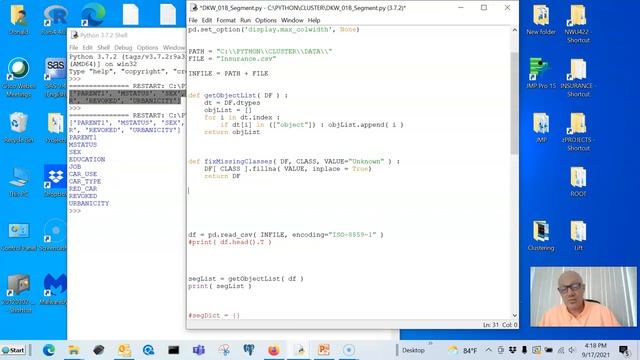Click the Ln: 31 Col: 0 status indicator
Viewport: 640px width, 360px height.
(500, 325)
